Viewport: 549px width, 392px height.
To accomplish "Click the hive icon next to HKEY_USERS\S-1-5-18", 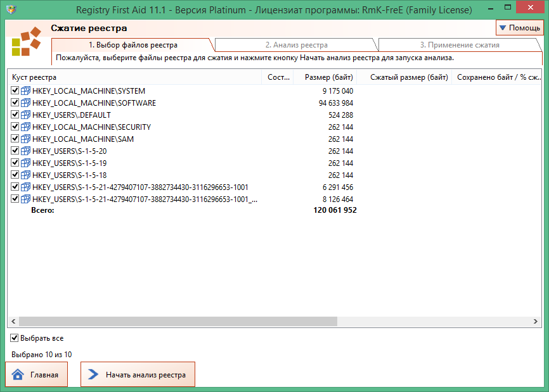I will pos(25,175).
